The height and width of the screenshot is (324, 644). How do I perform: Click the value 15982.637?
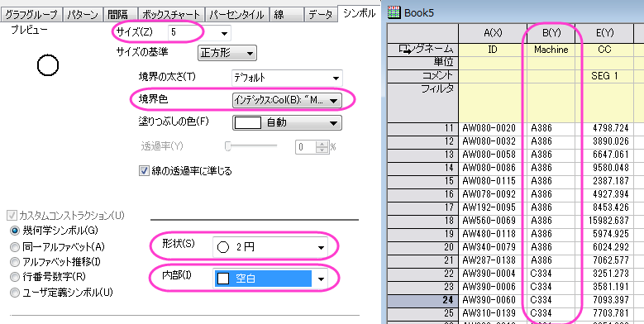(x=604, y=221)
